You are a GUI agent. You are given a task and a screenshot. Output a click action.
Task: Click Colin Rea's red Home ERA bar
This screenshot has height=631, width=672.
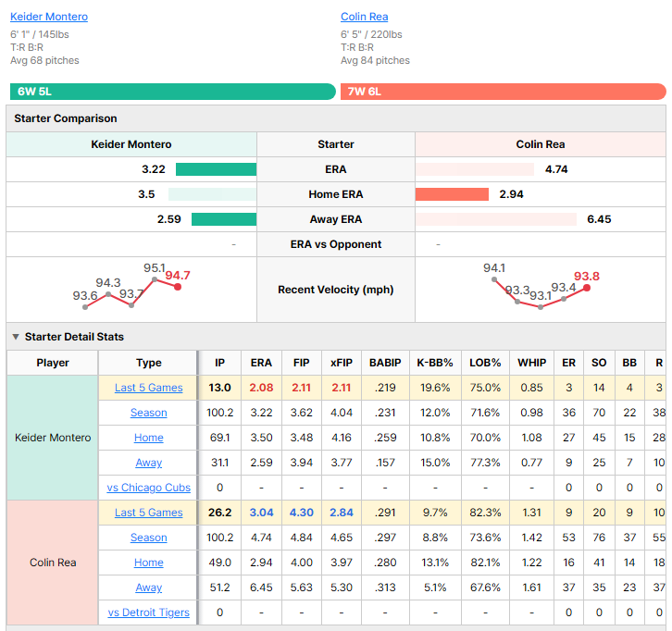452,194
